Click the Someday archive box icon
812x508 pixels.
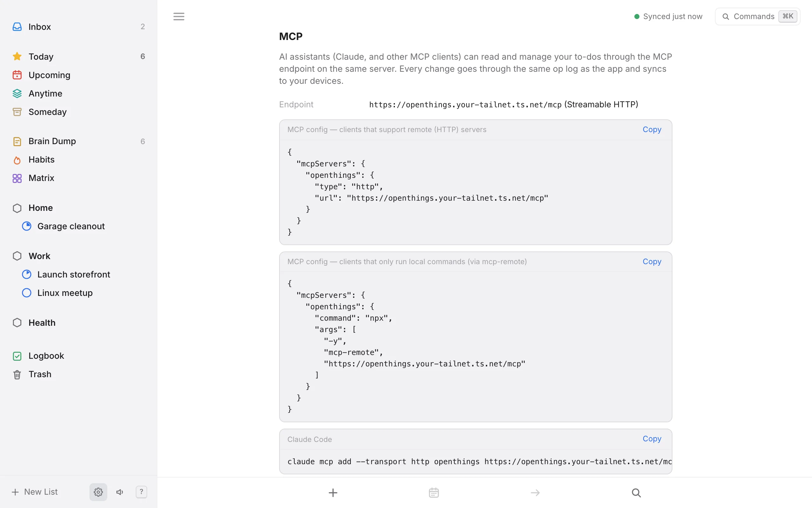(x=17, y=112)
